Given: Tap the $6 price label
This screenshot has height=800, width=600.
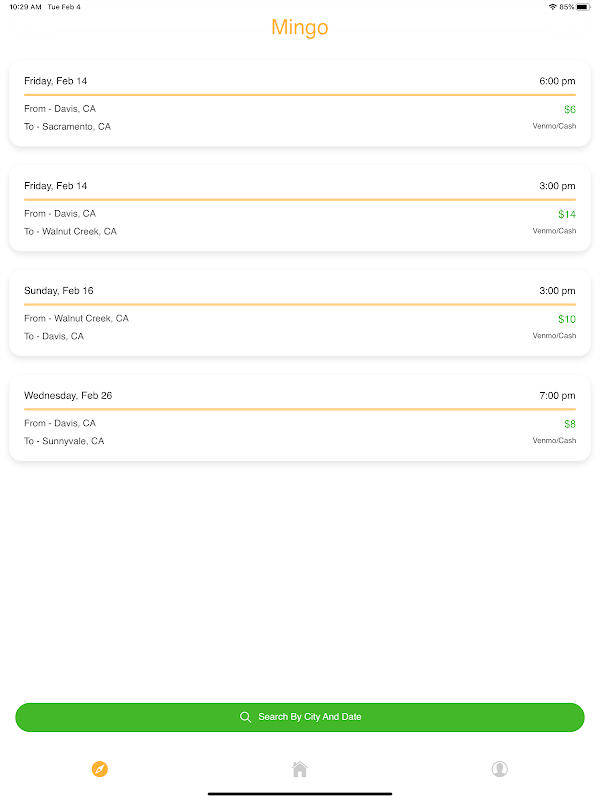Looking at the screenshot, I should coord(569,109).
